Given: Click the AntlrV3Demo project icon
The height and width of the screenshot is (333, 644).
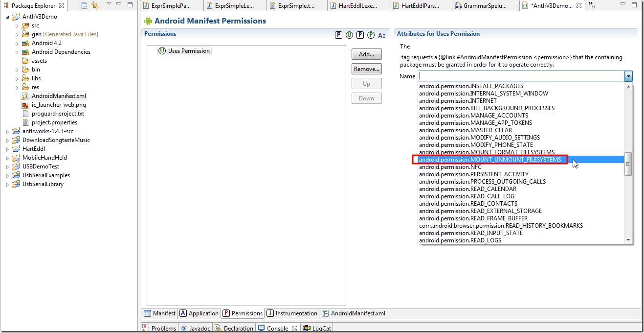Looking at the screenshot, I should click(16, 17).
